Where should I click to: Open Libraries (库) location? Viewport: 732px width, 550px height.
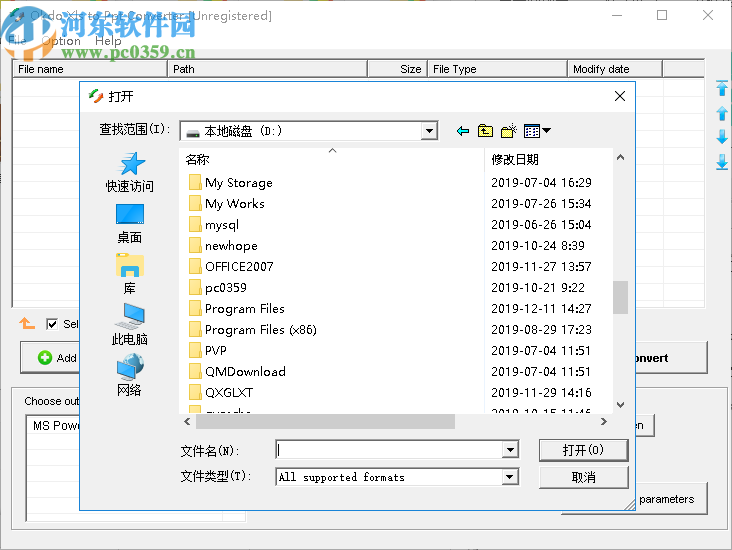coord(130,274)
